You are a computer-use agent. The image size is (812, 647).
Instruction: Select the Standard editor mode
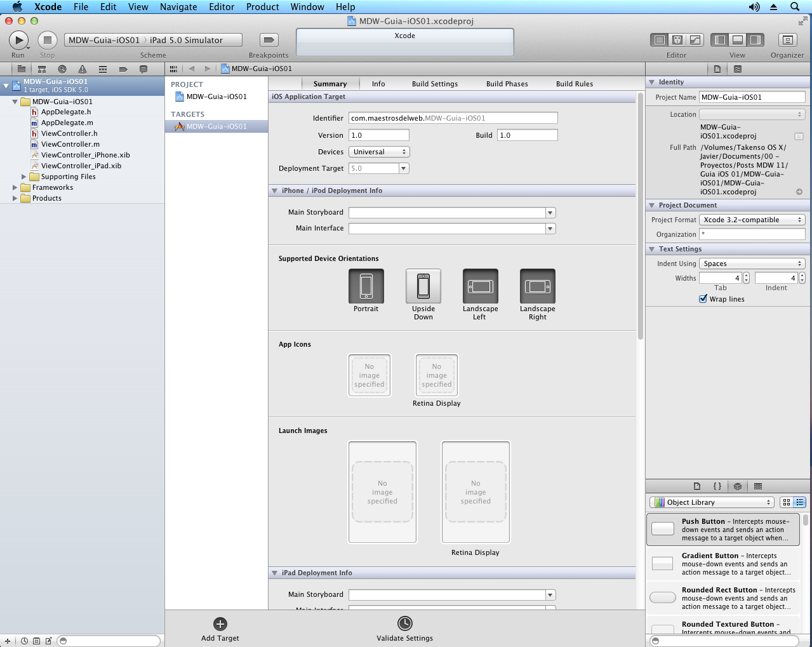pyautogui.click(x=660, y=40)
